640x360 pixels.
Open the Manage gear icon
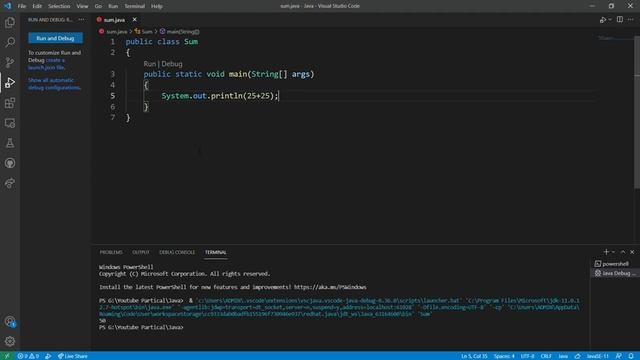tap(10, 341)
